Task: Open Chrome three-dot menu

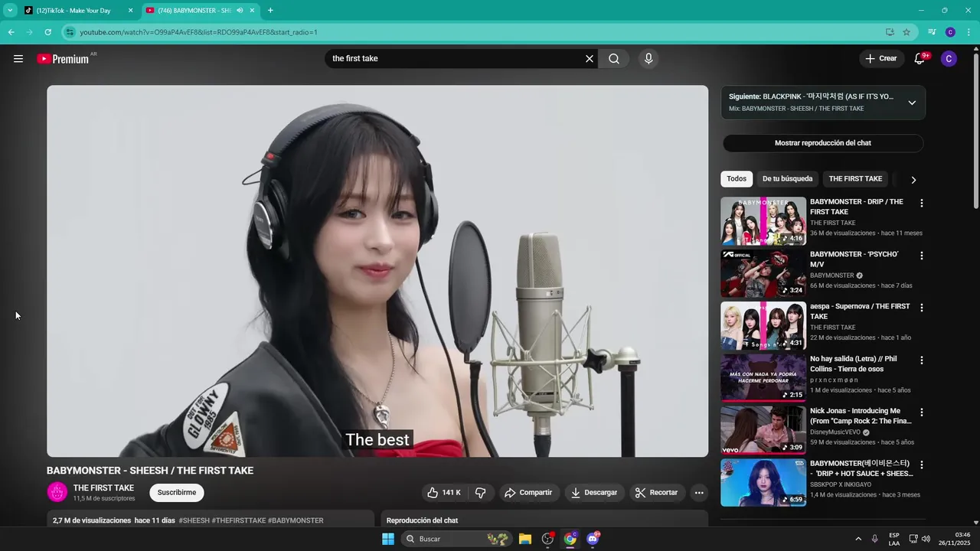Action: click(x=969, y=32)
